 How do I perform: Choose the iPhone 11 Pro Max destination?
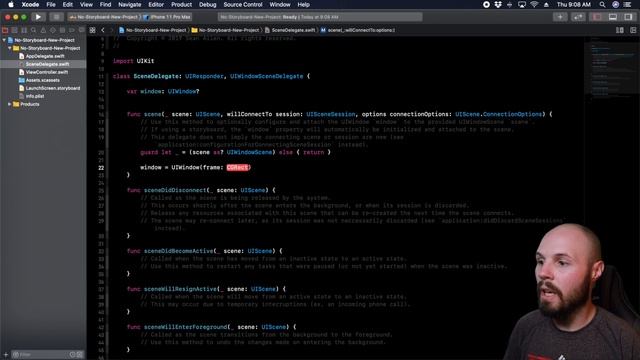tap(167, 17)
